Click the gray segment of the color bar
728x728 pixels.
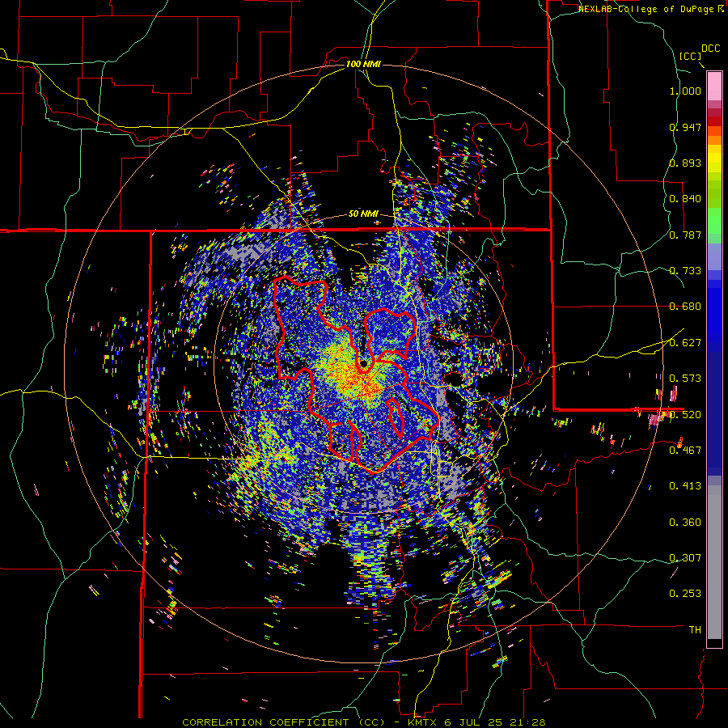(x=714, y=562)
